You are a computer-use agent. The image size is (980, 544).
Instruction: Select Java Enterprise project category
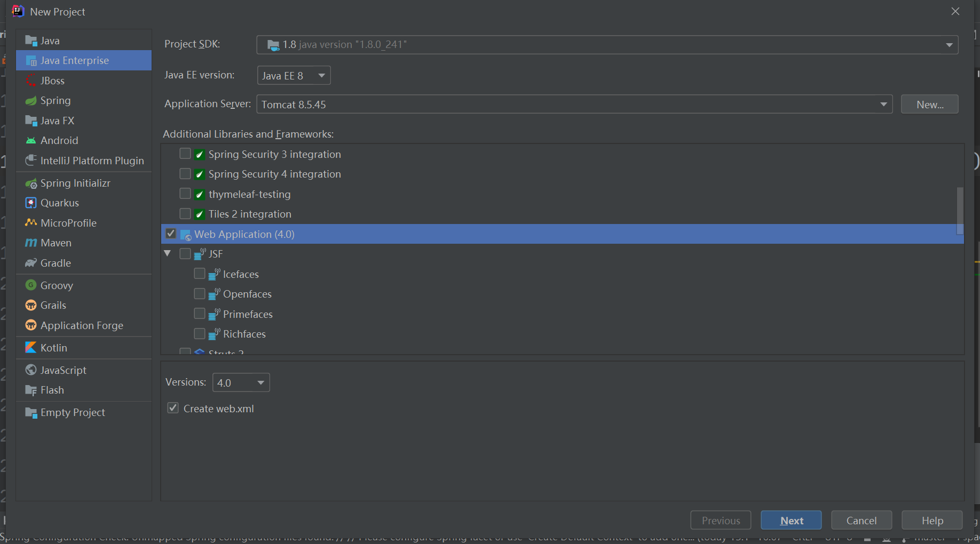(x=84, y=60)
